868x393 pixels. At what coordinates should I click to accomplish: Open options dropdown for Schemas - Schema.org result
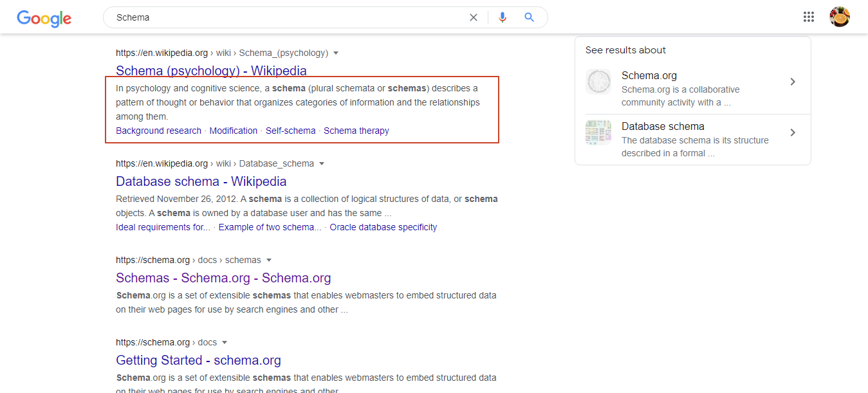[269, 260]
